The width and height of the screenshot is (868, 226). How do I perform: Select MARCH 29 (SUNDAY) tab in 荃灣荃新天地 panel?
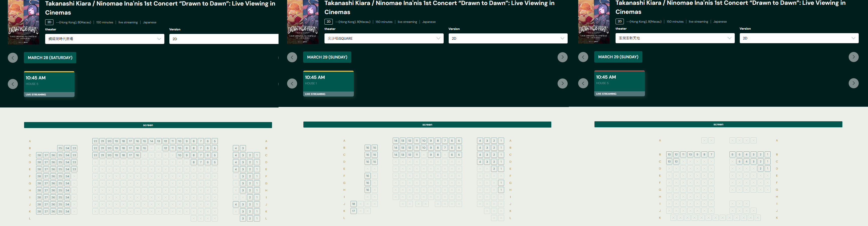[x=618, y=57]
